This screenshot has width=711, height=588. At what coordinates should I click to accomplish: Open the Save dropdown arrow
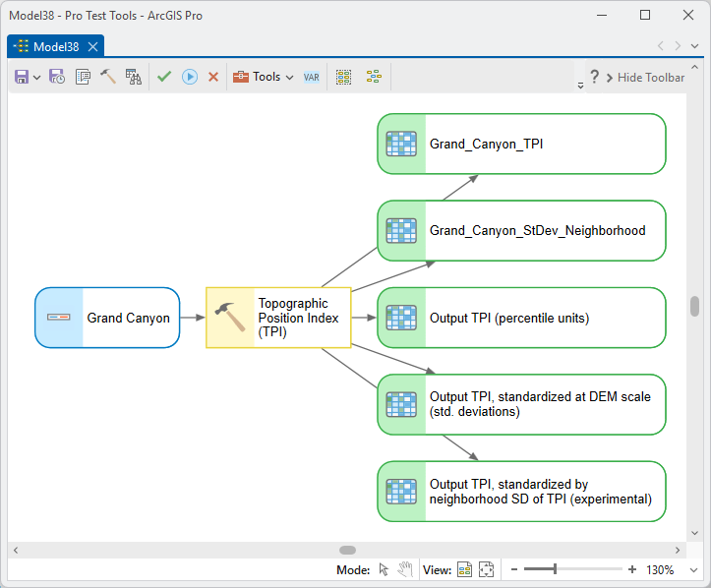tap(37, 78)
